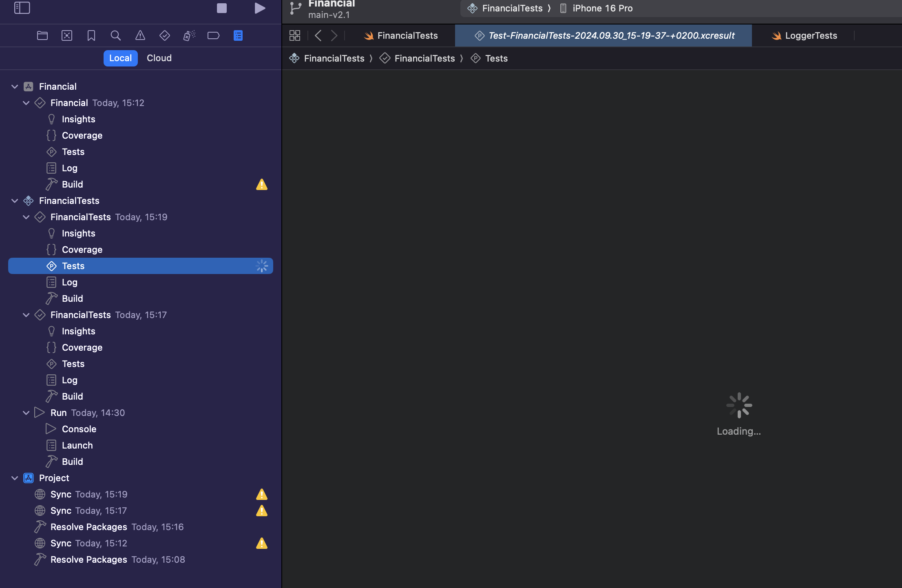The width and height of the screenshot is (902, 588).
Task: Open Tests under FinancialTests 15:17
Action: (x=141, y=364)
